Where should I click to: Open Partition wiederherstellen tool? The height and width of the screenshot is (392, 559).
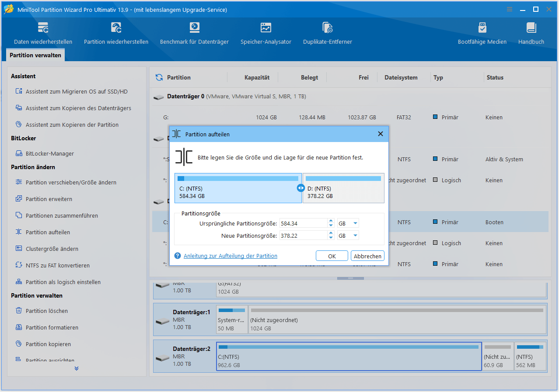click(x=116, y=34)
